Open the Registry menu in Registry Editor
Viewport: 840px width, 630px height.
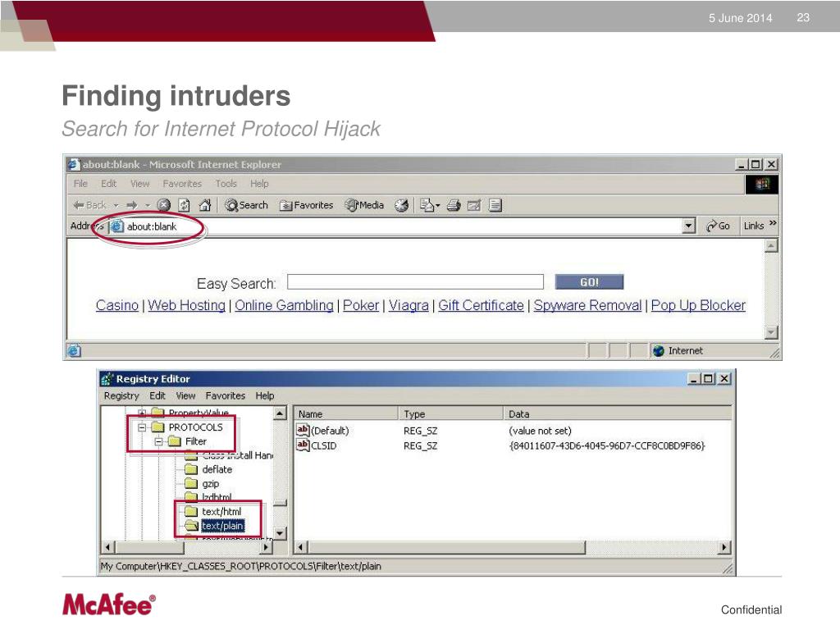click(x=121, y=396)
